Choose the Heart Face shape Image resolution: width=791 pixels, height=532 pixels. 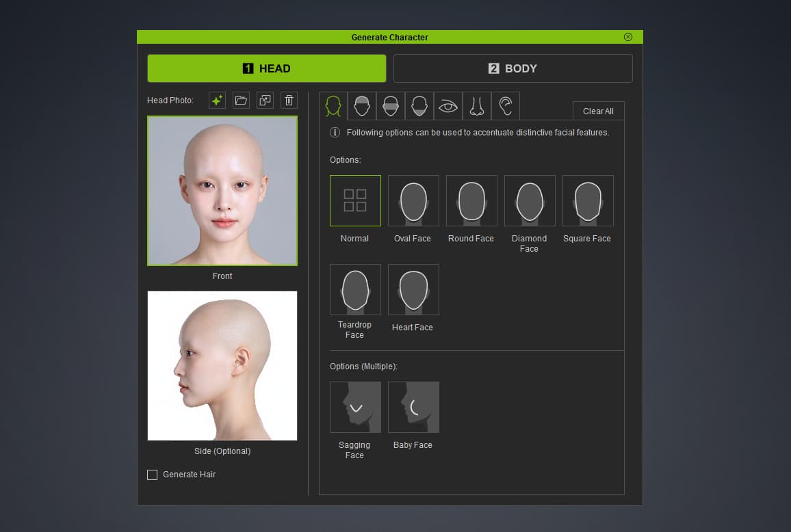tap(413, 289)
